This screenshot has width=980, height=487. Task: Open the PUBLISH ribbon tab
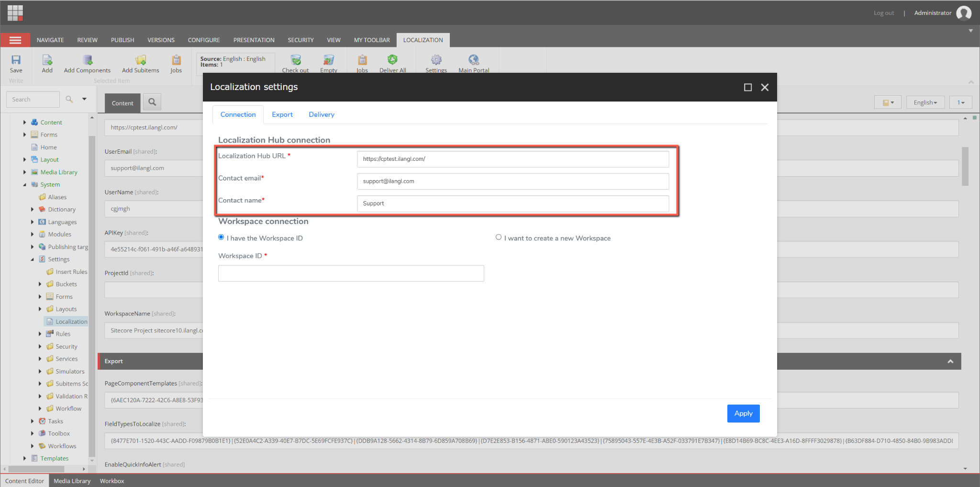[122, 40]
